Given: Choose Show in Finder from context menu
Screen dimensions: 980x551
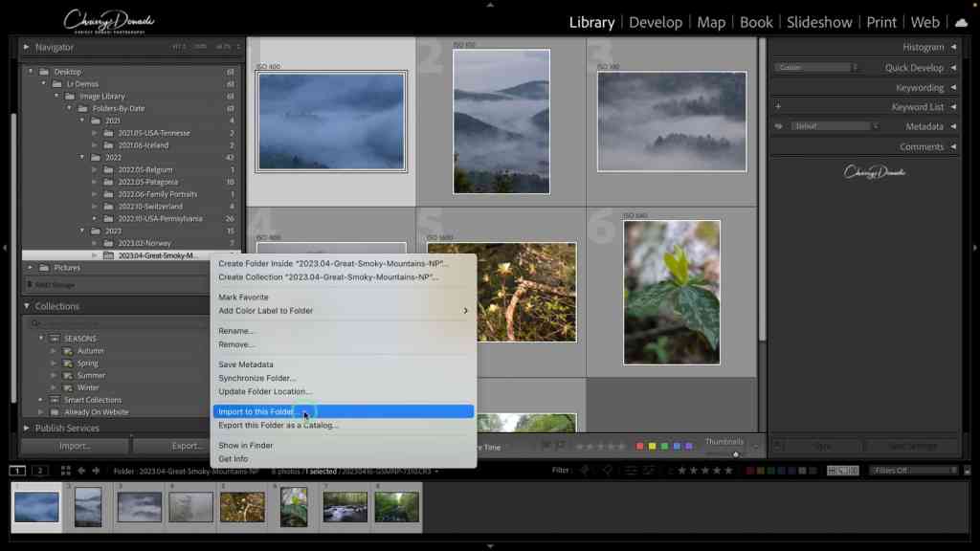Looking at the screenshot, I should coord(344,446).
